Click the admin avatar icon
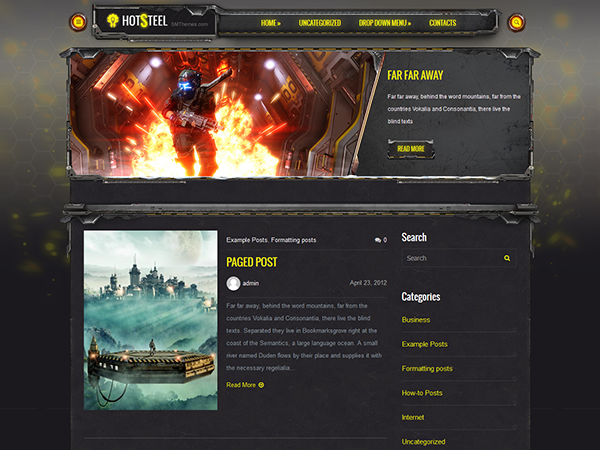Screen dimensions: 600x450 click(x=233, y=284)
